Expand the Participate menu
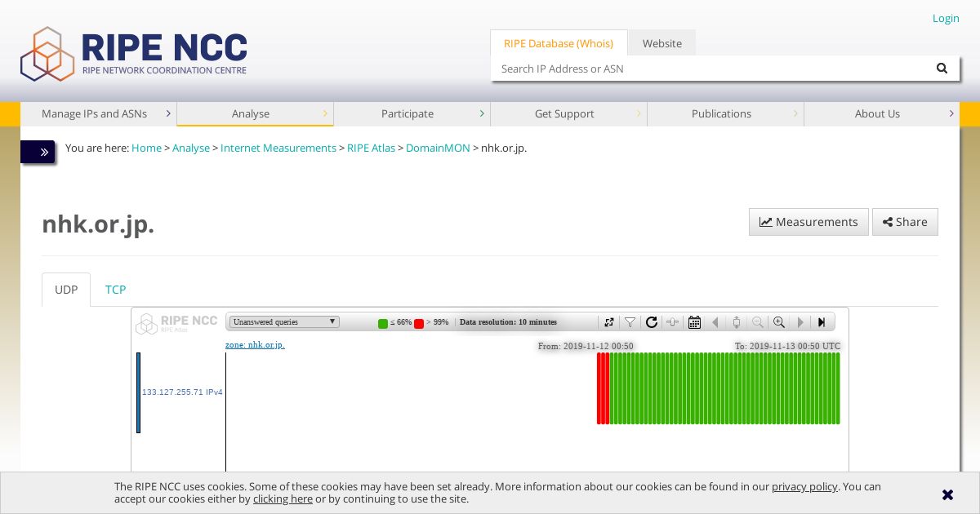This screenshot has width=980, height=514. 412,113
